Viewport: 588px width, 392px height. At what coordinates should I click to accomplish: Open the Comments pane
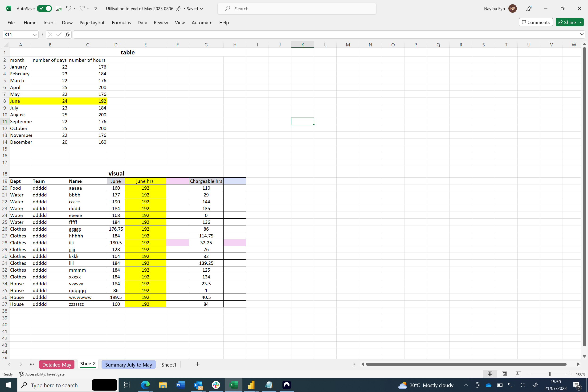click(535, 22)
